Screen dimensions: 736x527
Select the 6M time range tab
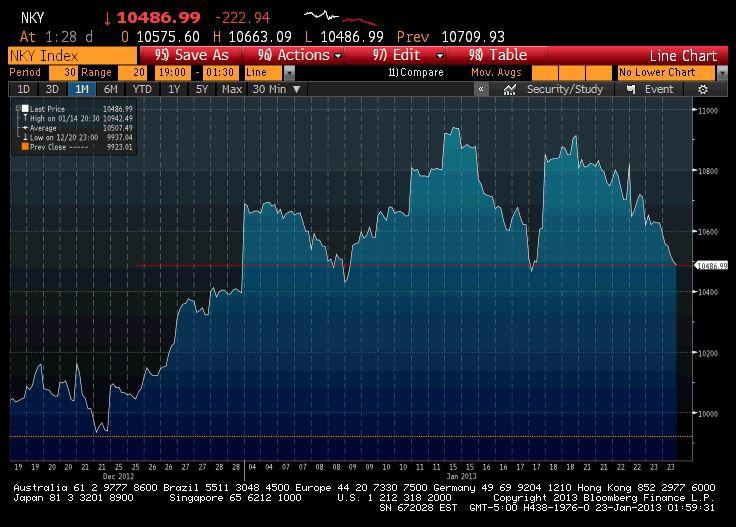click(111, 89)
